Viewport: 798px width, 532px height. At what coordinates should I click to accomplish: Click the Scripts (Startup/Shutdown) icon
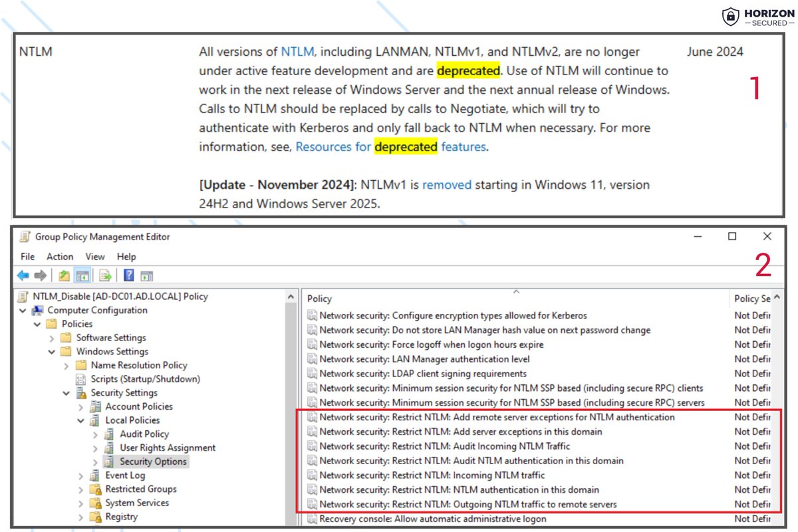click(80, 379)
